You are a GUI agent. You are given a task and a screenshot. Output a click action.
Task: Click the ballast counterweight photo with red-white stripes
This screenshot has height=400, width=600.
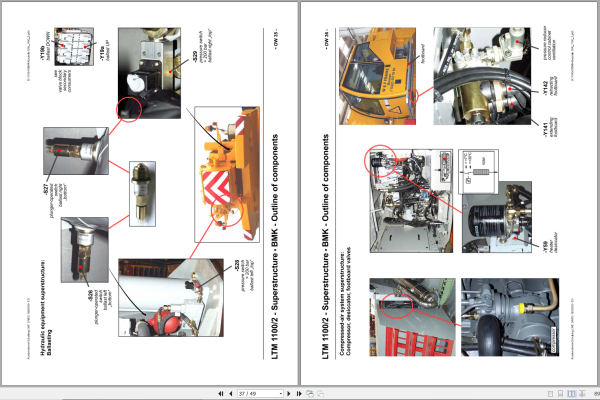(x=227, y=175)
